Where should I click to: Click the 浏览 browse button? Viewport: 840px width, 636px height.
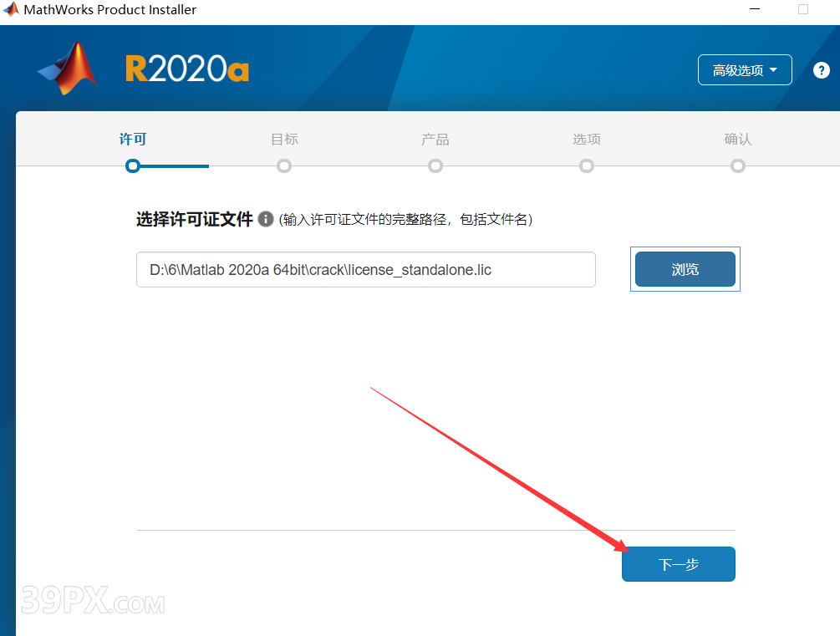685,269
